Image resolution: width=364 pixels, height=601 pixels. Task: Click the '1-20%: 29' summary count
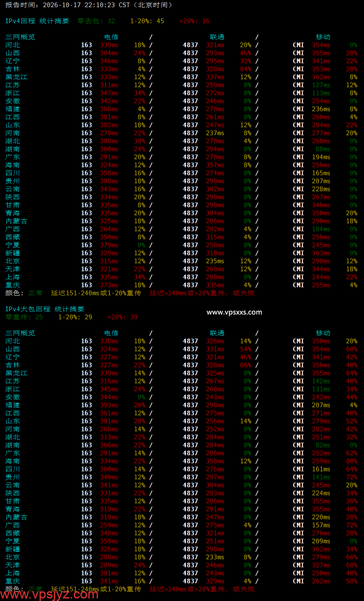[x=75, y=317]
